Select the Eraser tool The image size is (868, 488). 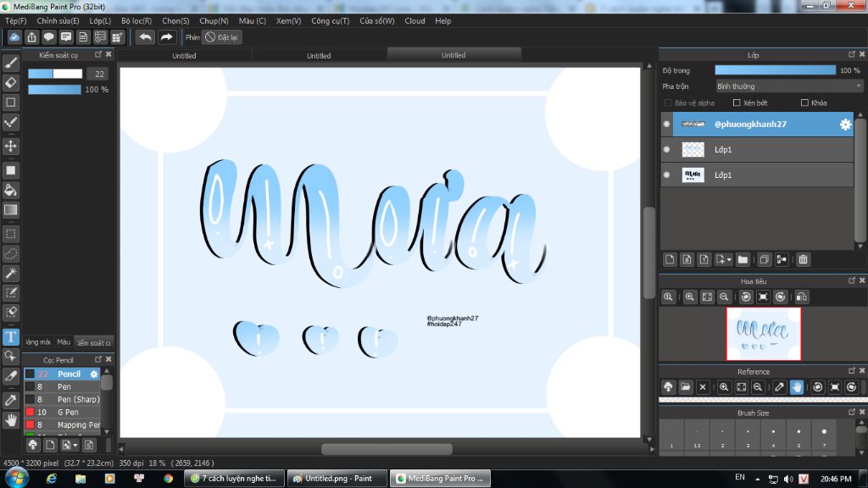10,82
